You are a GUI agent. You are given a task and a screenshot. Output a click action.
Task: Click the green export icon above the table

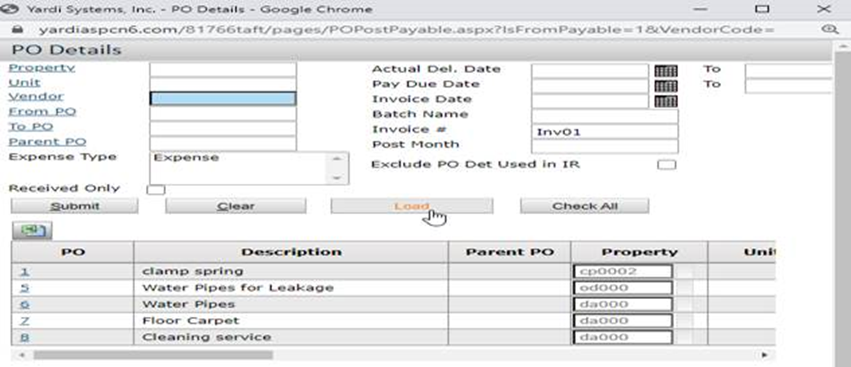[32, 231]
